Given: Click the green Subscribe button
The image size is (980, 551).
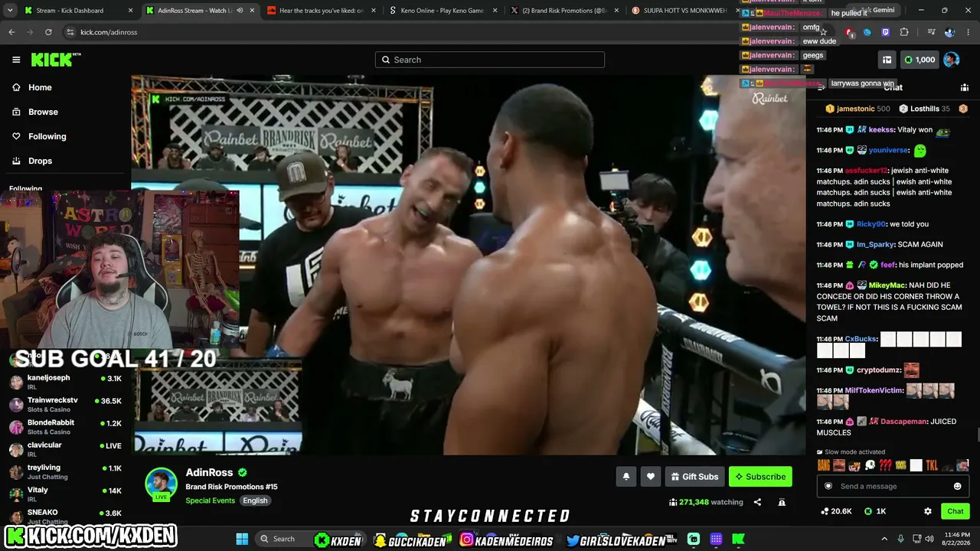Looking at the screenshot, I should click(760, 477).
